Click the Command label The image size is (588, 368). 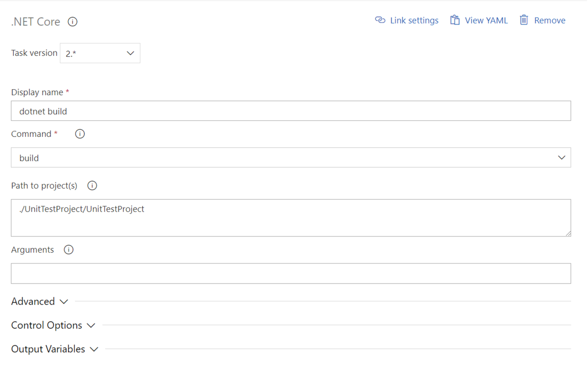tap(31, 133)
